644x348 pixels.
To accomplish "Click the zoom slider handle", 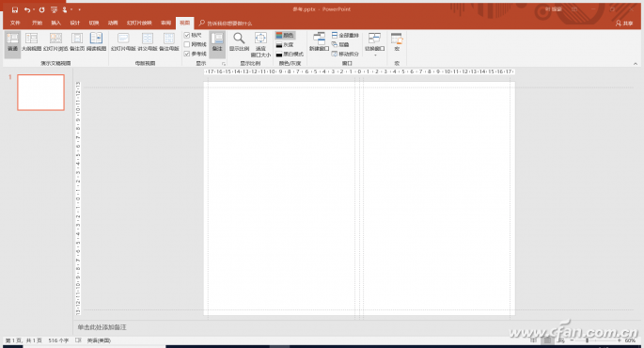I will pyautogui.click(x=588, y=340).
